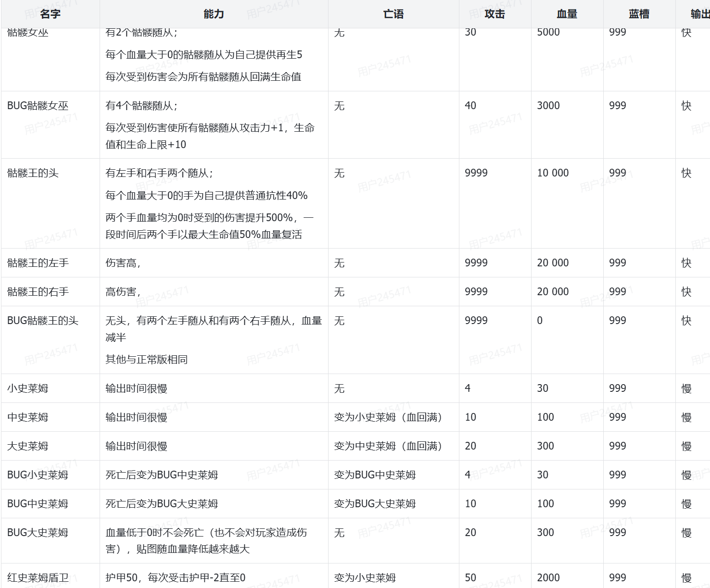Click 5000 health value in top row
The image size is (710, 588).
[548, 33]
